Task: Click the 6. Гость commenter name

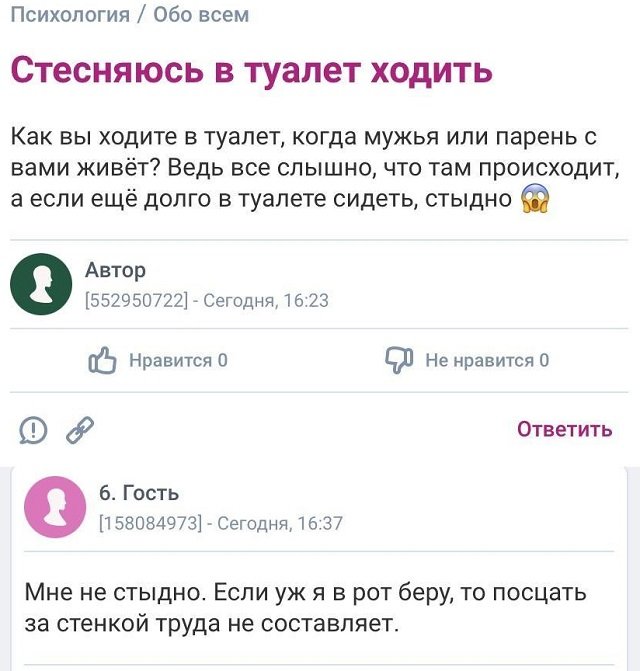Action: (x=139, y=492)
